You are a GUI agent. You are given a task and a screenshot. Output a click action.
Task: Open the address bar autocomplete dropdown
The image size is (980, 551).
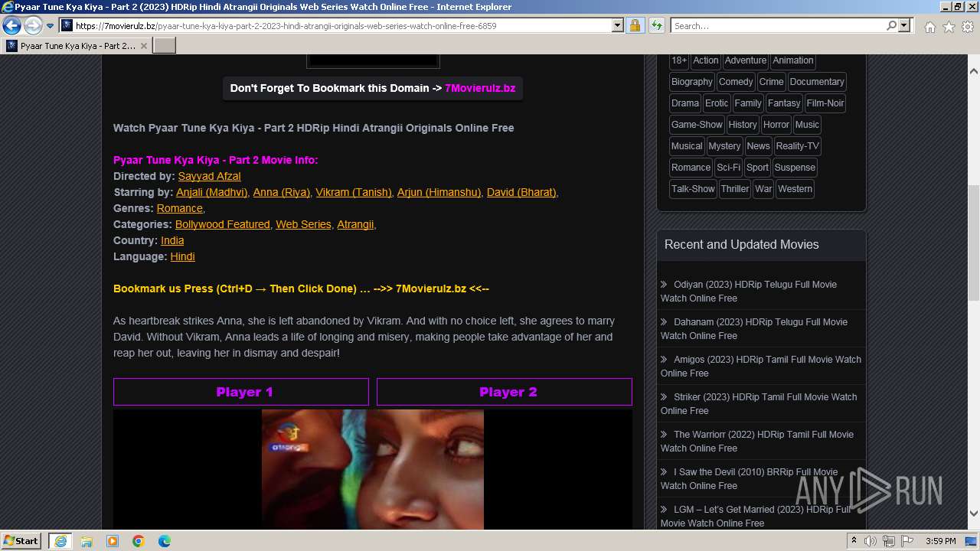(618, 26)
